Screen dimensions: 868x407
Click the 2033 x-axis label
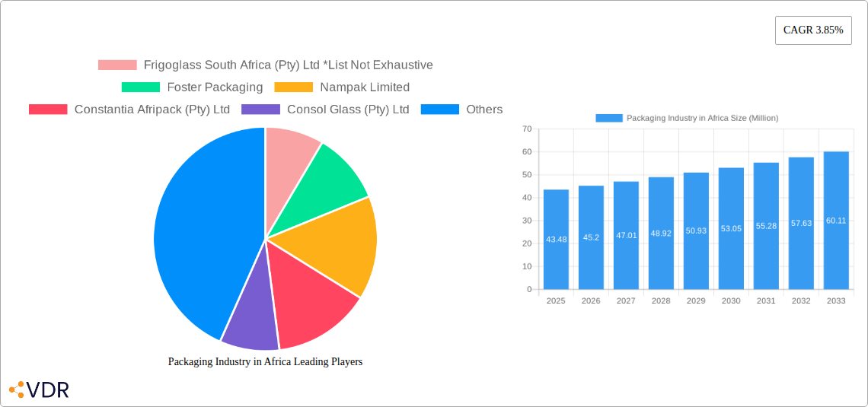837,300
